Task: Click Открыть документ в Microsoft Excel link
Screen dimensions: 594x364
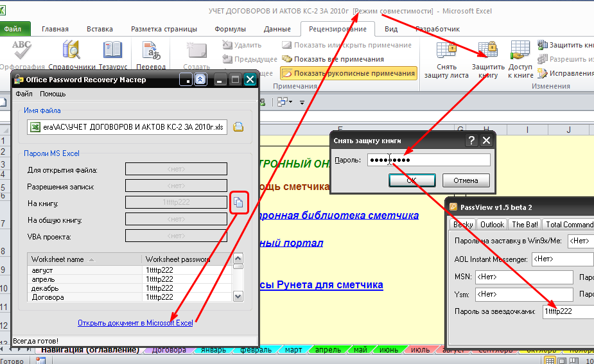Action: click(x=135, y=323)
